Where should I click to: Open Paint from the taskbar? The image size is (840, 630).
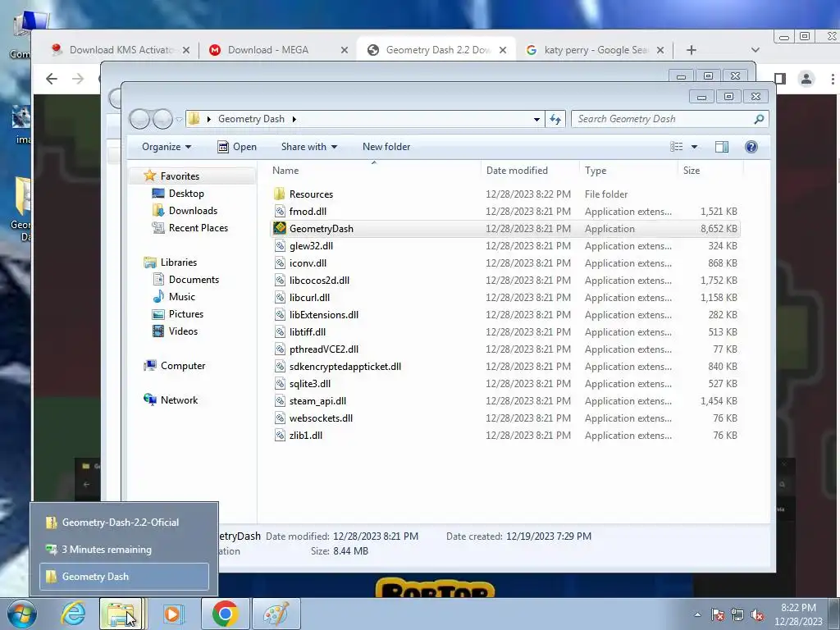pyautogui.click(x=276, y=614)
